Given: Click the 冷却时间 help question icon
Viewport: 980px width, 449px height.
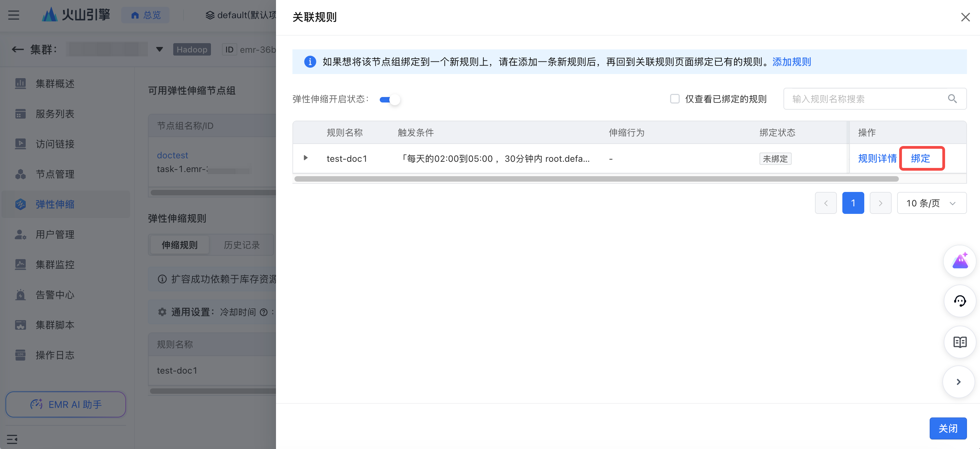Looking at the screenshot, I should click(x=263, y=312).
